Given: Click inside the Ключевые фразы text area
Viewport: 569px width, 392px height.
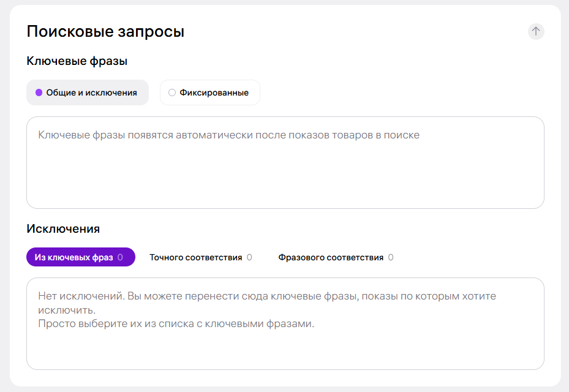Looking at the screenshot, I should 285,162.
